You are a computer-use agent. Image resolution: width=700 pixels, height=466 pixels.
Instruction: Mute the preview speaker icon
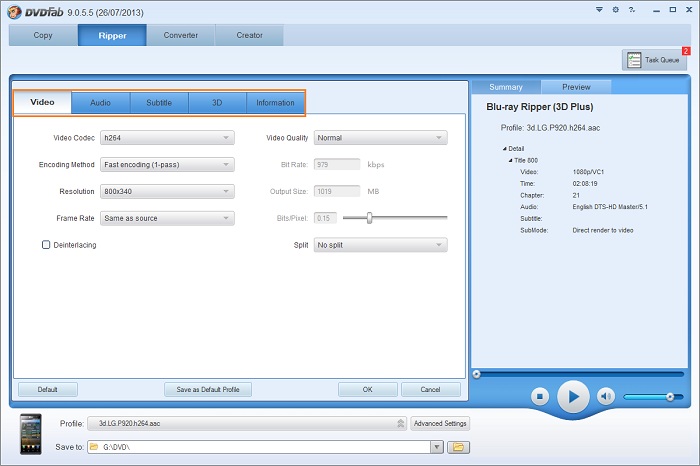click(x=606, y=396)
